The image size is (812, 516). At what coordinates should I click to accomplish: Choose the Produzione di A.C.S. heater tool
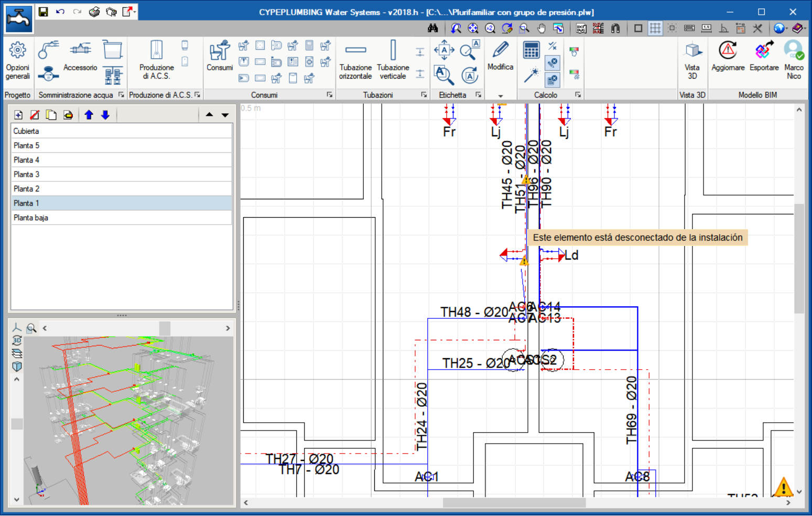156,61
